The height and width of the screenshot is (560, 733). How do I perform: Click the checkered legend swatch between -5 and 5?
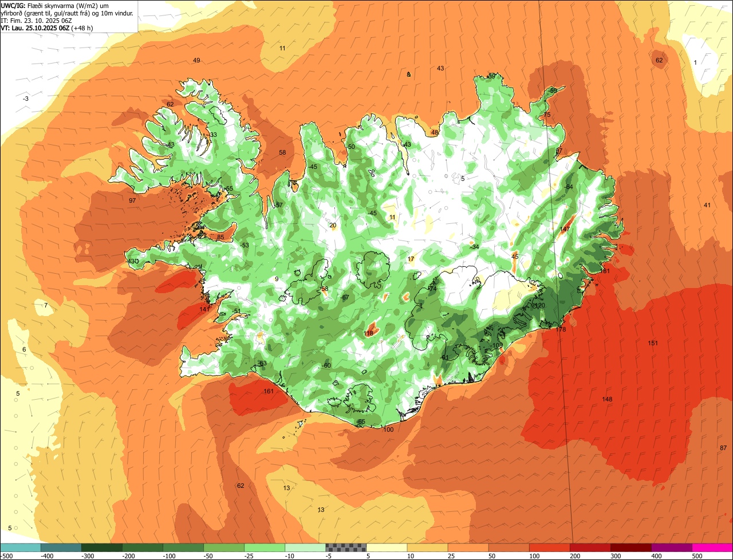(346, 548)
